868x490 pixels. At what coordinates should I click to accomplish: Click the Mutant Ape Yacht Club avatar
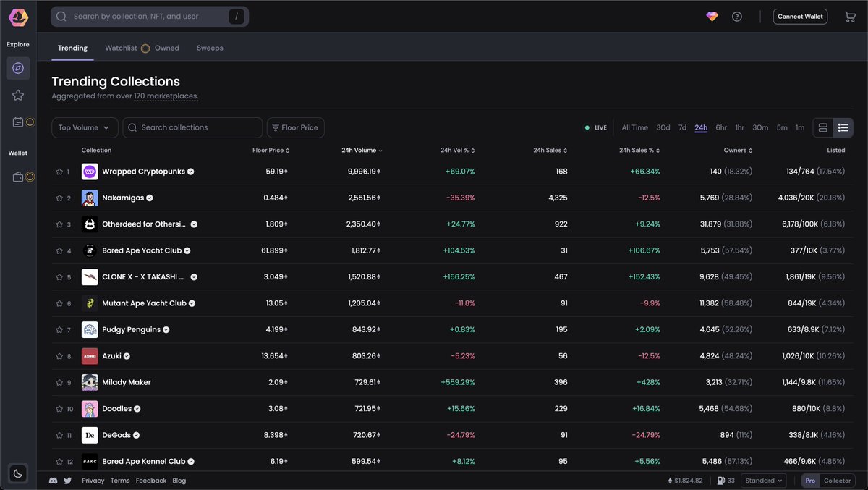coord(90,303)
